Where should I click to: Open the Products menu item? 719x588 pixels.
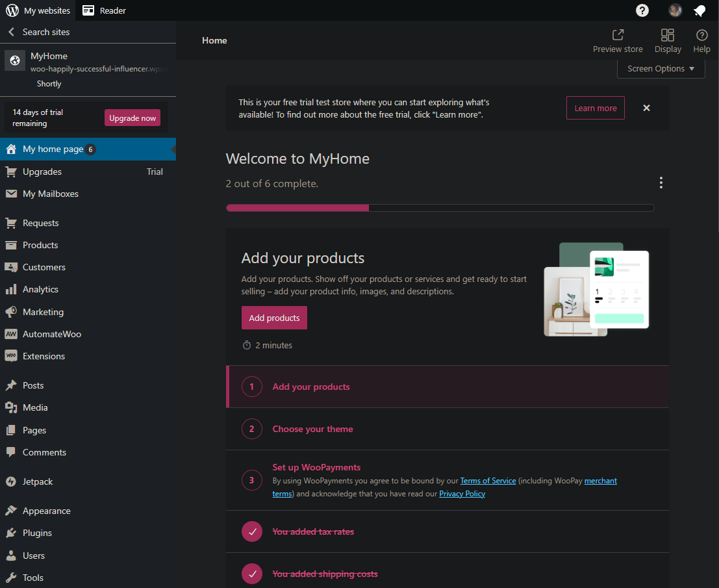tap(88, 245)
